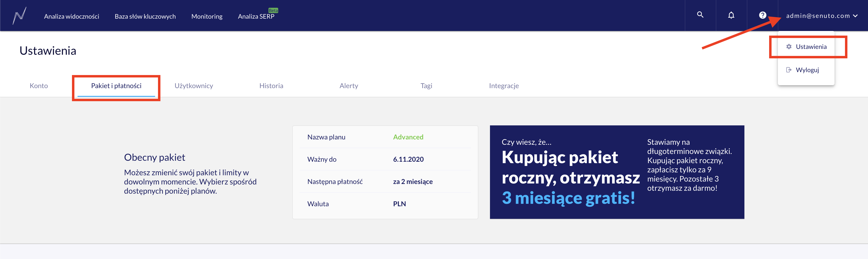This screenshot has width=868, height=259.
Task: Click the PLN currency value
Action: point(399,204)
